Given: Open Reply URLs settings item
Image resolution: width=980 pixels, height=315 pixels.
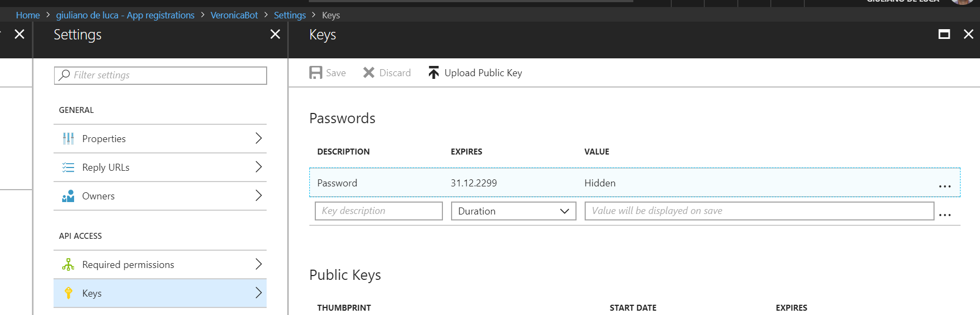Looking at the screenshot, I should 160,167.
